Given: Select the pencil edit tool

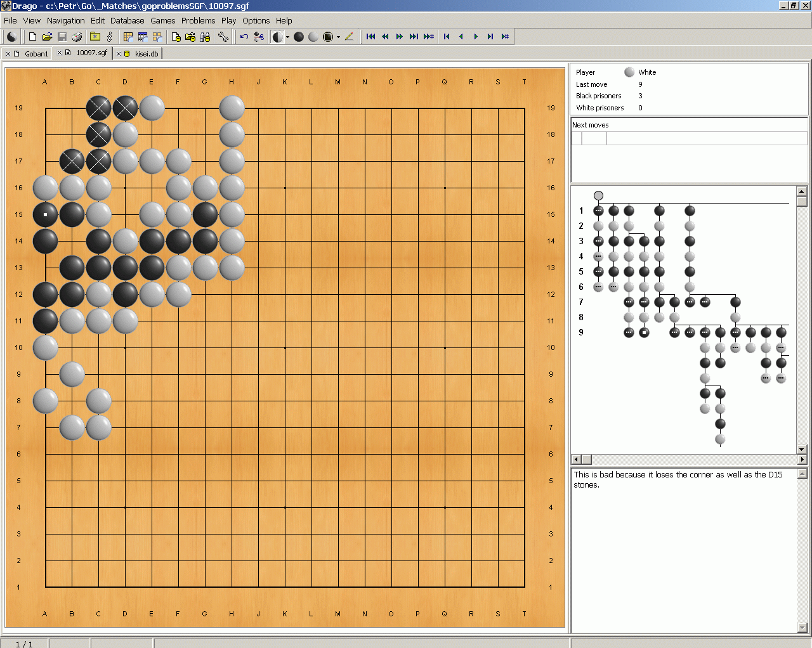Looking at the screenshot, I should point(349,37).
